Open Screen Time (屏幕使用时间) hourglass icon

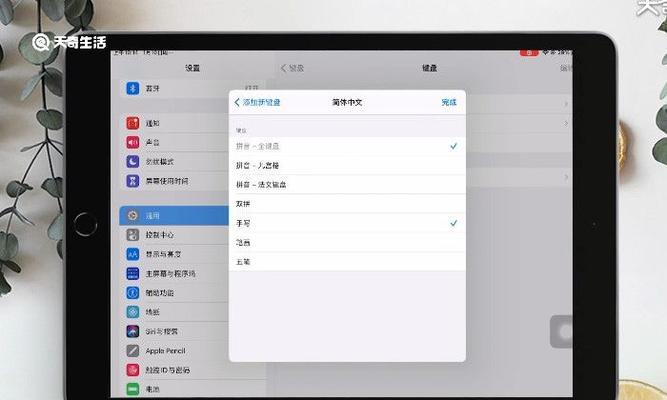coord(133,181)
